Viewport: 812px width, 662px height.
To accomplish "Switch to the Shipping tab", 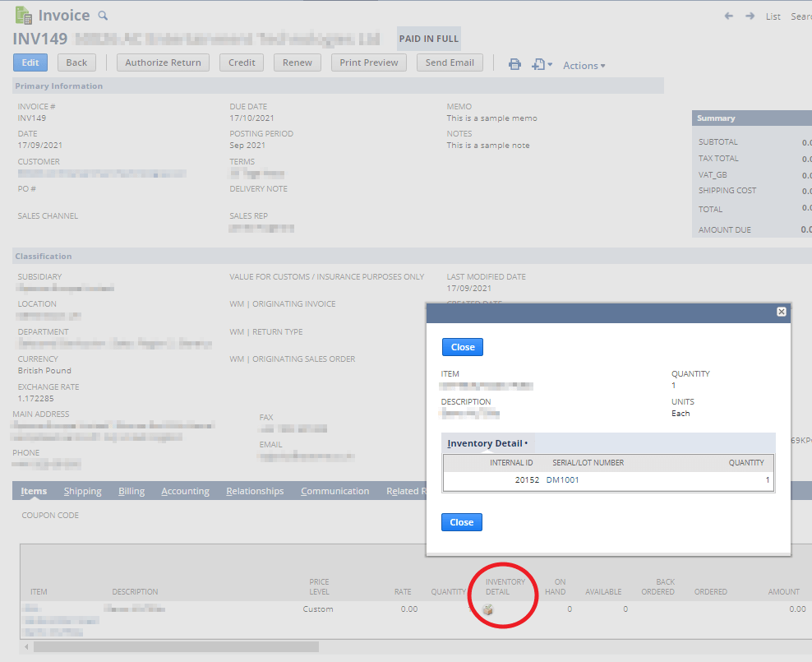I will pos(83,491).
